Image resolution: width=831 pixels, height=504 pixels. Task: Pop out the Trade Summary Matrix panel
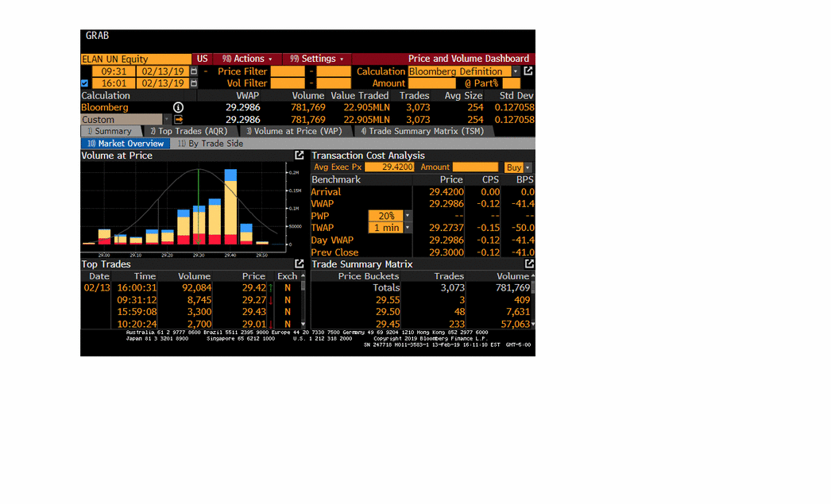coord(529,264)
